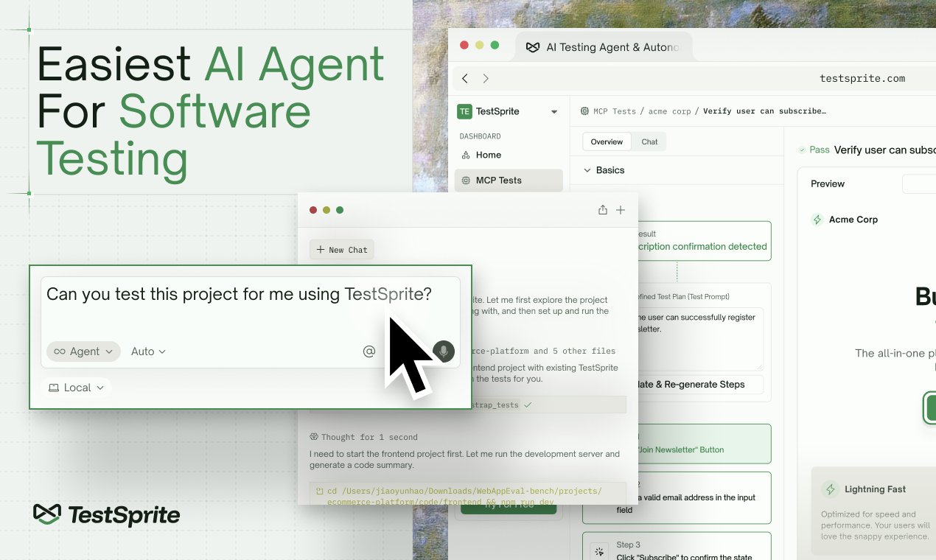Click the share icon in chat window
936x560 pixels.
(603, 210)
